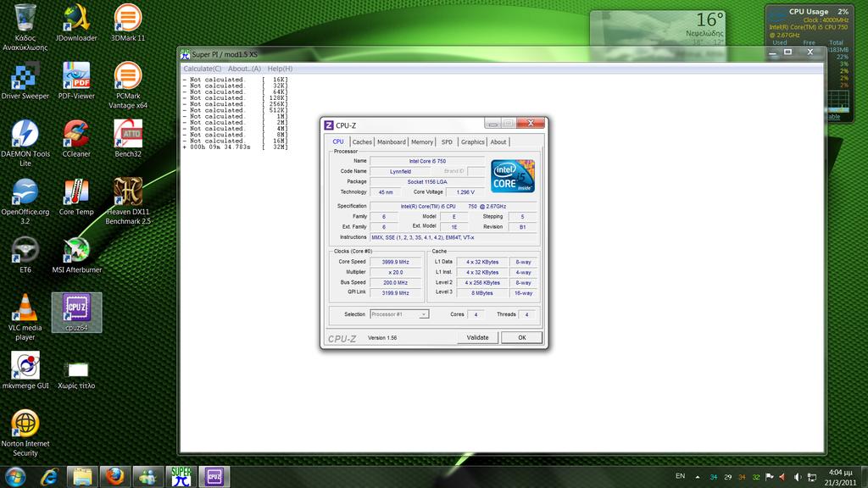Select the cpuz64 desktop icon
The height and width of the screenshot is (488, 868).
76,312
